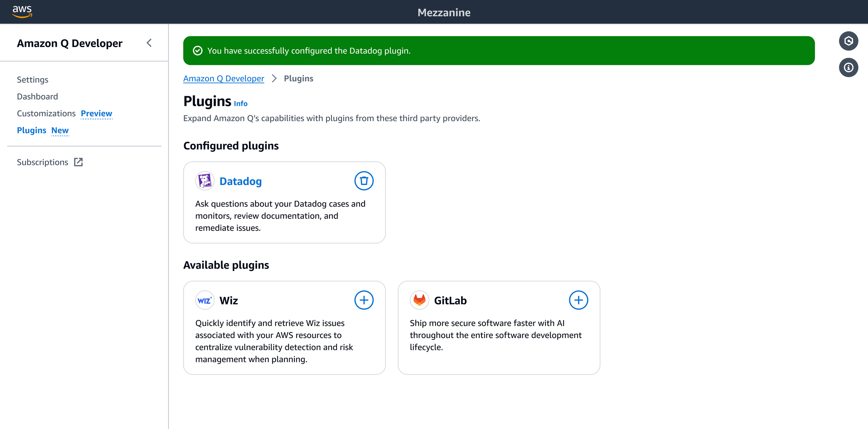Click the AWS logo in header
This screenshot has height=429, width=868.
click(22, 11)
